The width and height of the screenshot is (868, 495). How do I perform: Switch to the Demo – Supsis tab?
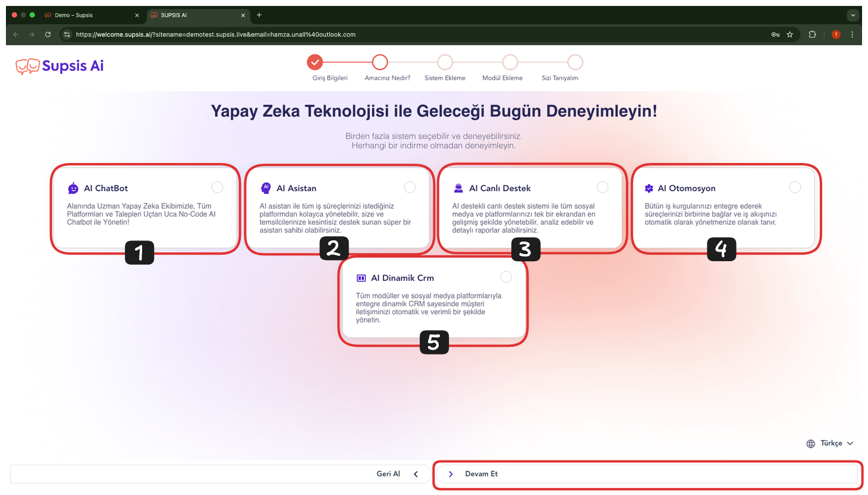coord(92,15)
